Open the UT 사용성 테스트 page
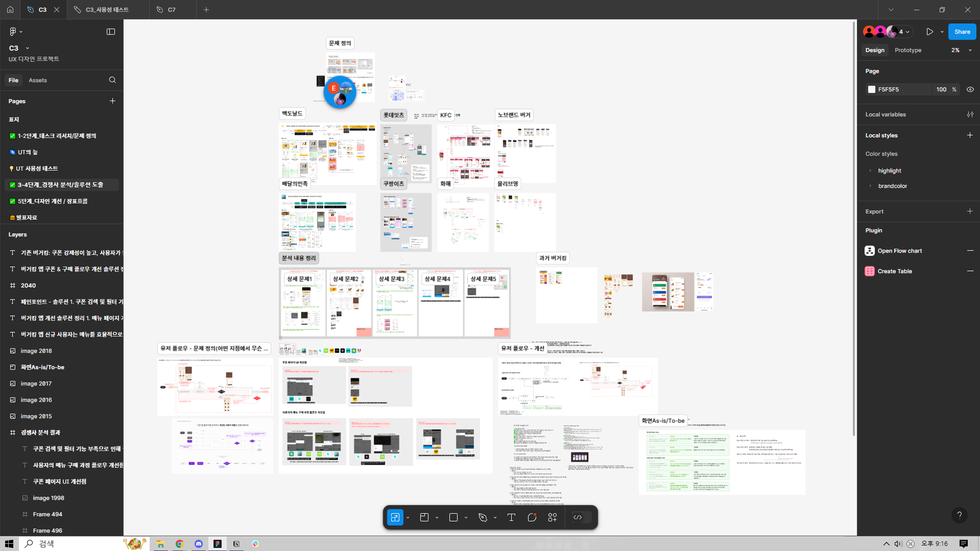 click(62, 169)
